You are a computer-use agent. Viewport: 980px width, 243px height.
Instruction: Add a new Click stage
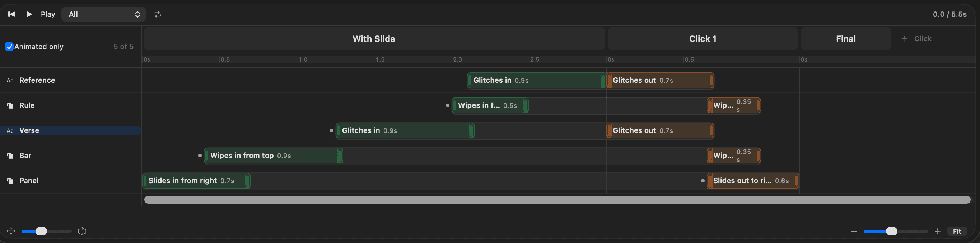(x=916, y=39)
